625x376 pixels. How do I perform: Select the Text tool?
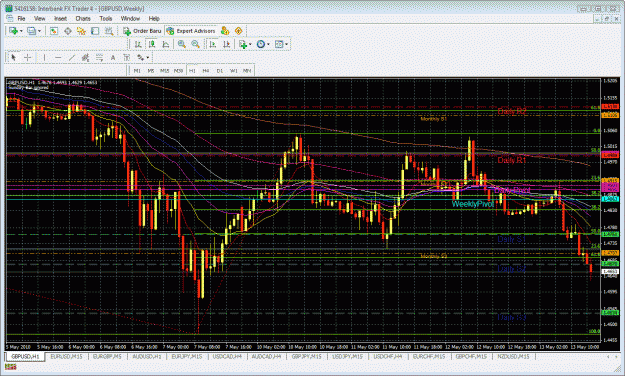click(x=113, y=58)
